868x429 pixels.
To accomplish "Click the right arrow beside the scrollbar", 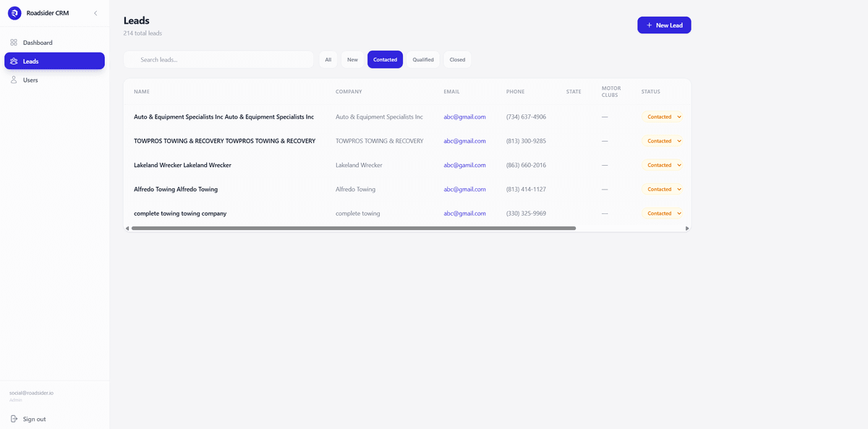I will 687,228.
